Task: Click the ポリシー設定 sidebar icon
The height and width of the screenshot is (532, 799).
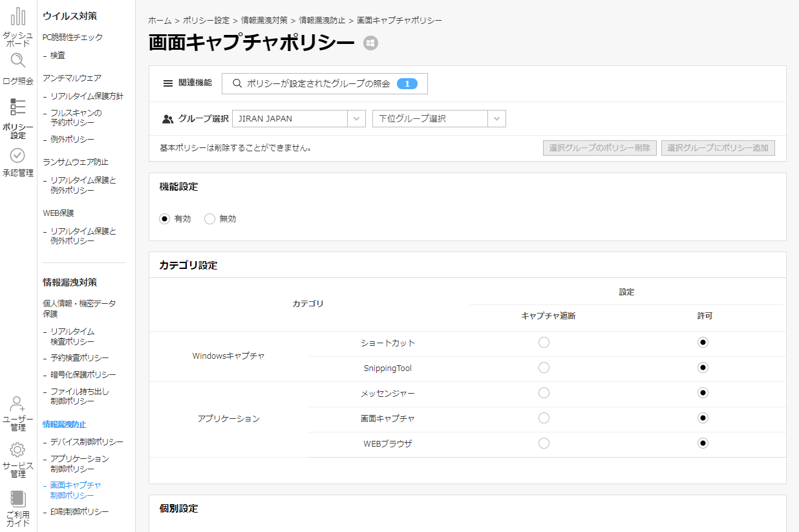Action: (17, 107)
